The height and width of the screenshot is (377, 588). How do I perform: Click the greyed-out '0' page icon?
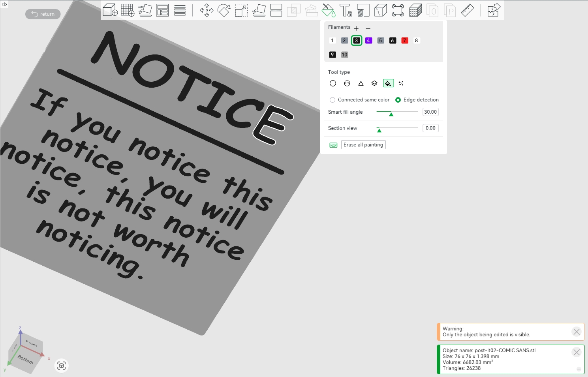point(432,10)
